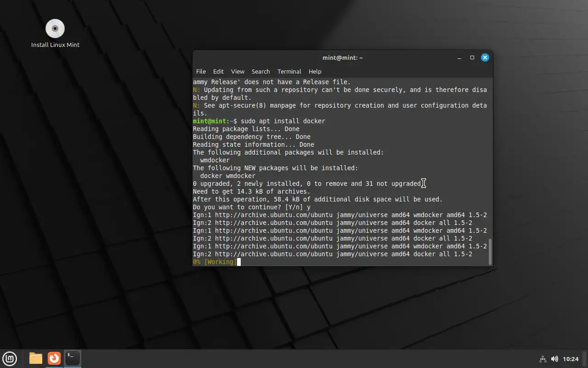The image size is (588, 368).
Task: Launch Files from the taskbar
Action: [35, 358]
